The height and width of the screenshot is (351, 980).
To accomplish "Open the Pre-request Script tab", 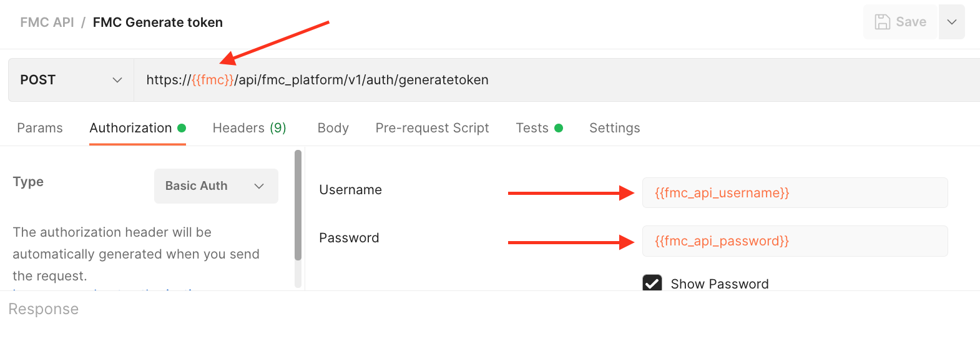I will [x=432, y=128].
